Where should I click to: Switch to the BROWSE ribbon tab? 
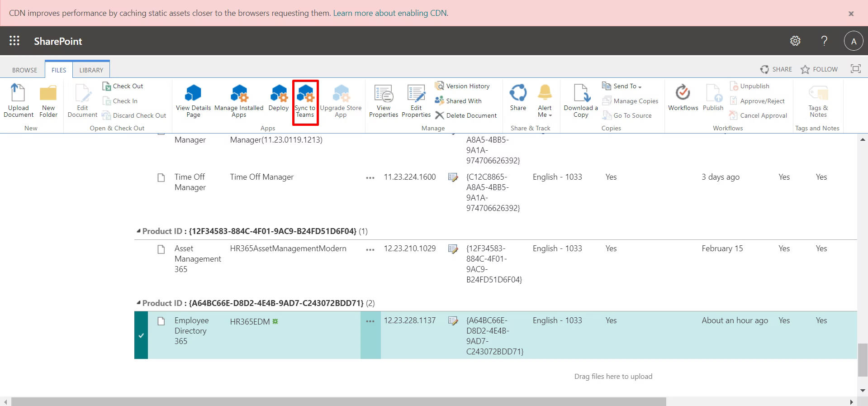[25, 70]
